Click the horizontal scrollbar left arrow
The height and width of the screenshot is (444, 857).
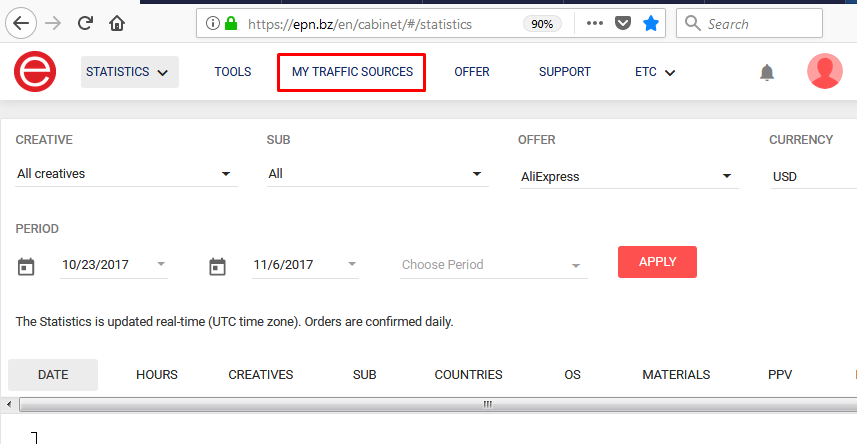point(9,405)
